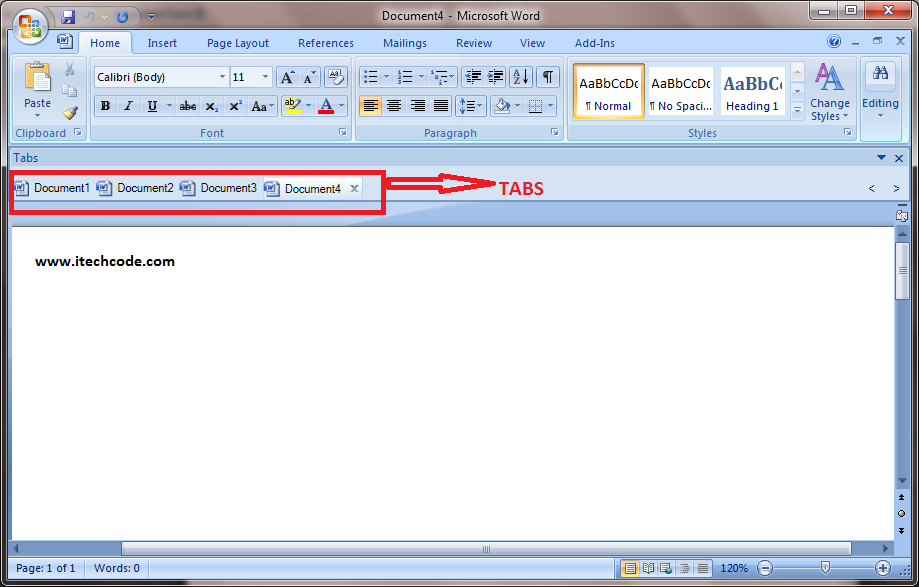Image resolution: width=919 pixels, height=587 pixels.
Task: Click the Numbering list icon
Action: click(404, 77)
